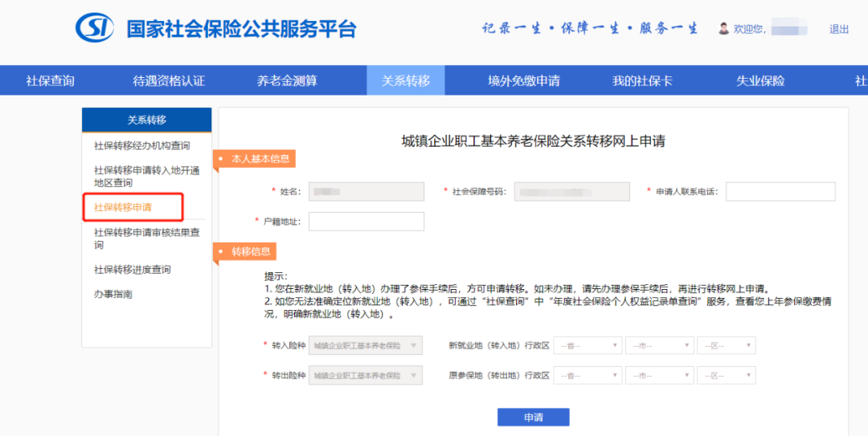868x436 pixels.
Task: Expand the 转出地 province (省) selector
Action: point(588,375)
